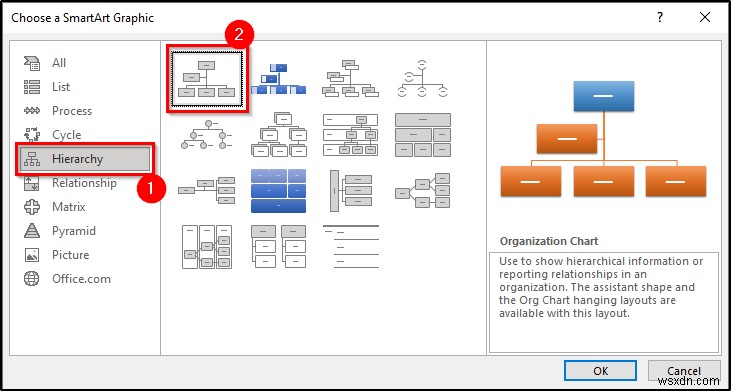The image size is (731, 391).
Task: Pick the Organization Chart layout thumbnail
Action: click(x=207, y=78)
